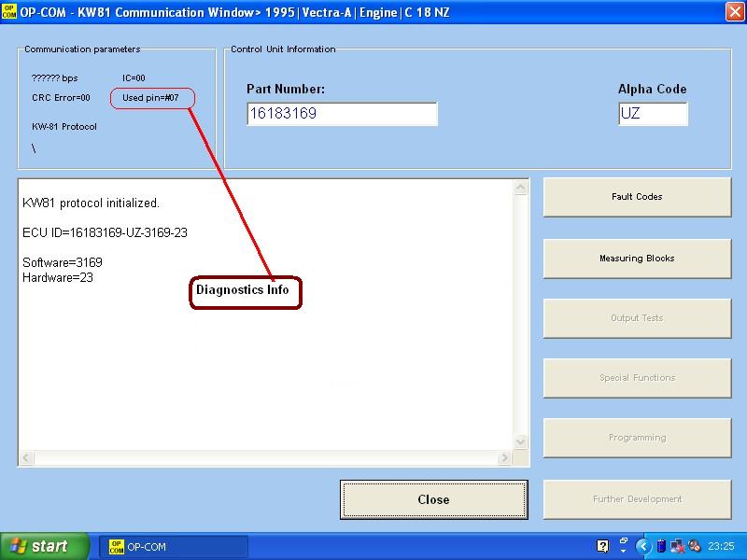Screen dimensions: 747x560
Task: Click the 'Hardware=23' line
Action: coord(58,277)
